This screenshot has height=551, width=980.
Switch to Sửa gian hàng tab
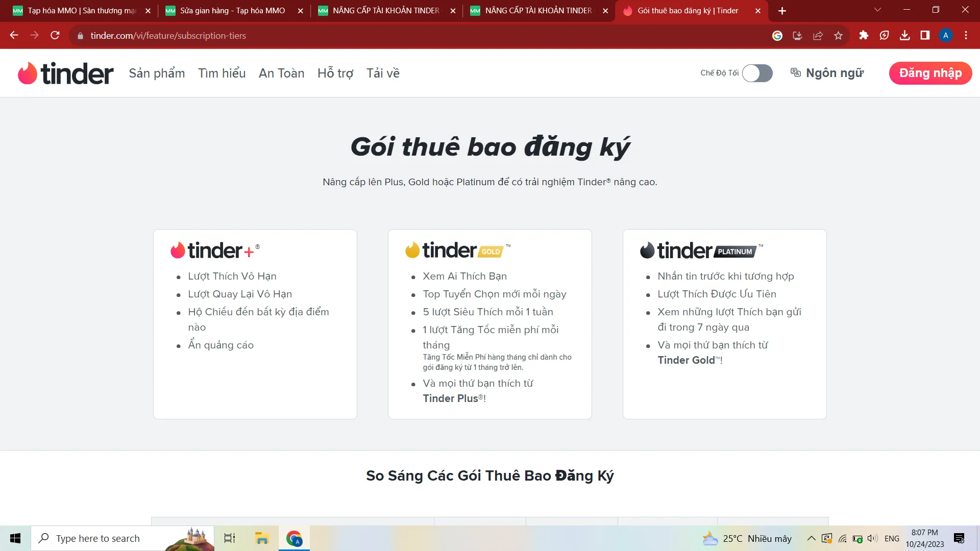point(232,11)
